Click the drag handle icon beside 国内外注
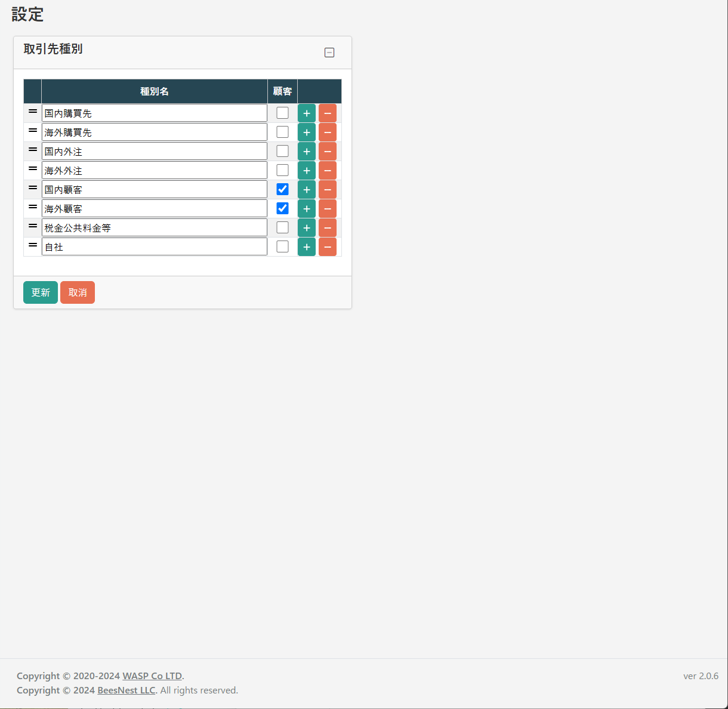Viewport: 728px width, 709px height. (x=32, y=150)
